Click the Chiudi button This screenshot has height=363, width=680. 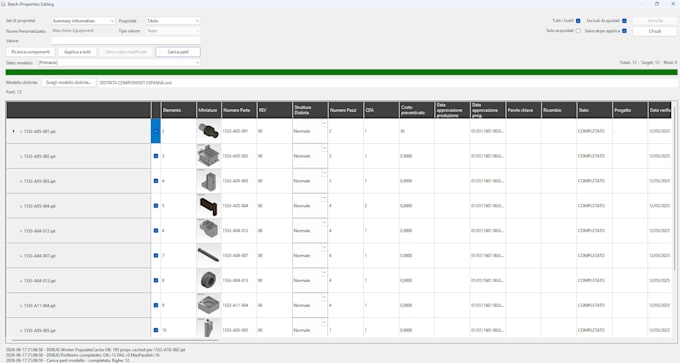point(654,31)
